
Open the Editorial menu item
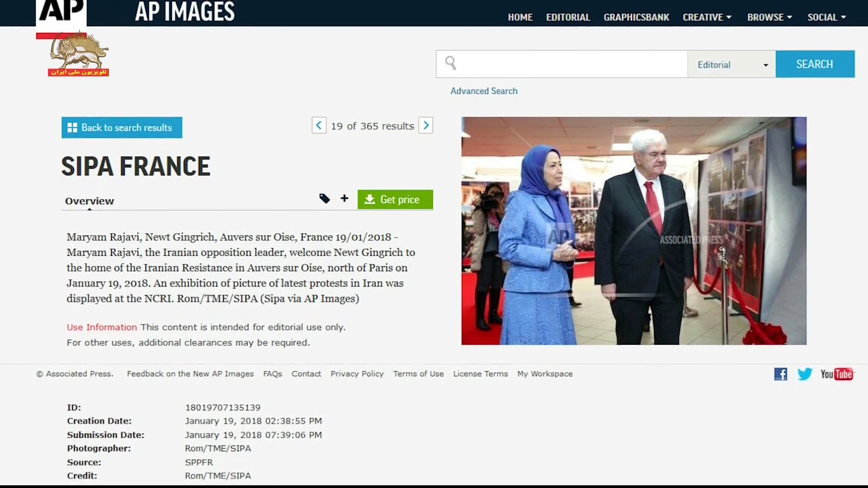(x=568, y=17)
